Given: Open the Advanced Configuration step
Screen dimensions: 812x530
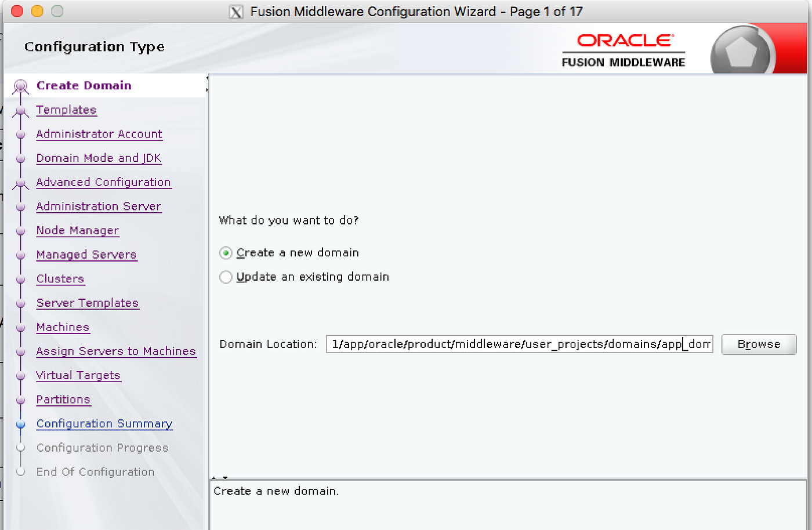Looking at the screenshot, I should (x=103, y=182).
